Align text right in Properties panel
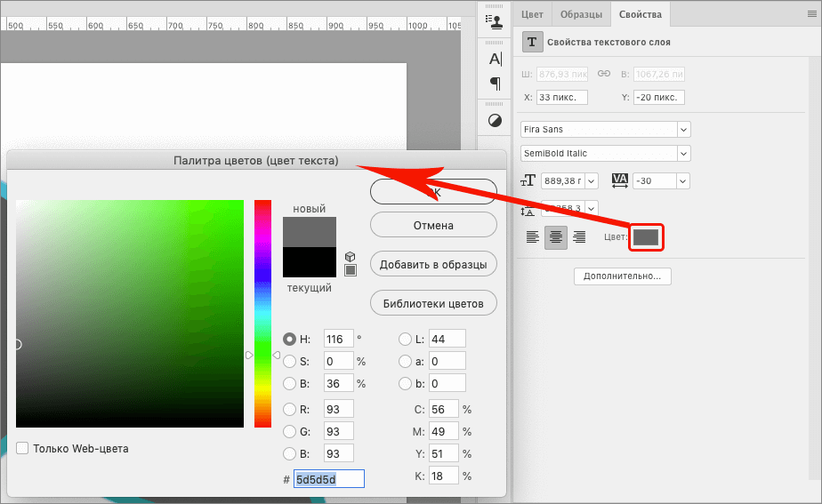Image resolution: width=822 pixels, height=504 pixels. click(579, 236)
